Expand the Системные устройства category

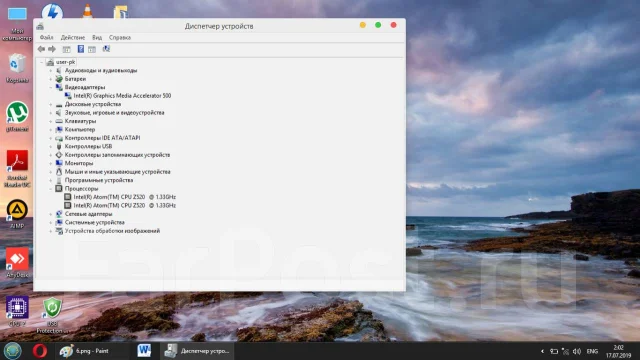point(51,222)
